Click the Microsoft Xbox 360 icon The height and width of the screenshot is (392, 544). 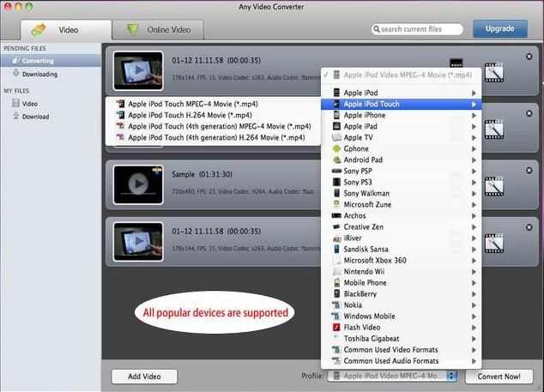click(x=336, y=260)
